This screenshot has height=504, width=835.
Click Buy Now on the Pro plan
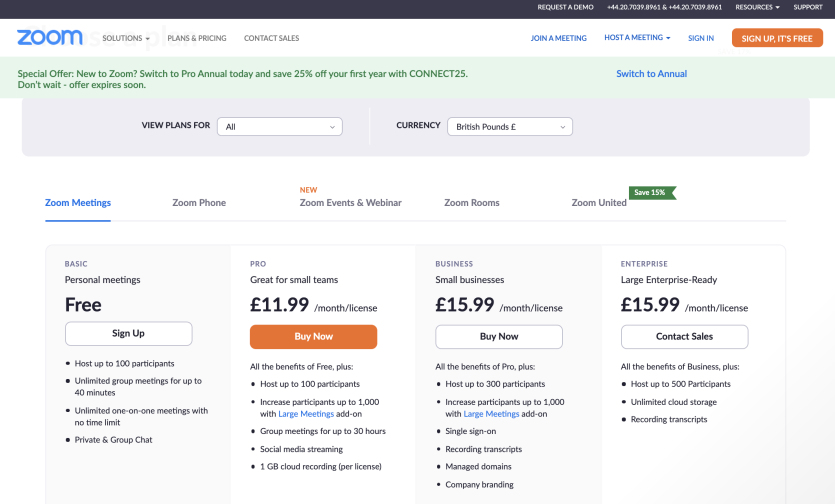tap(314, 337)
